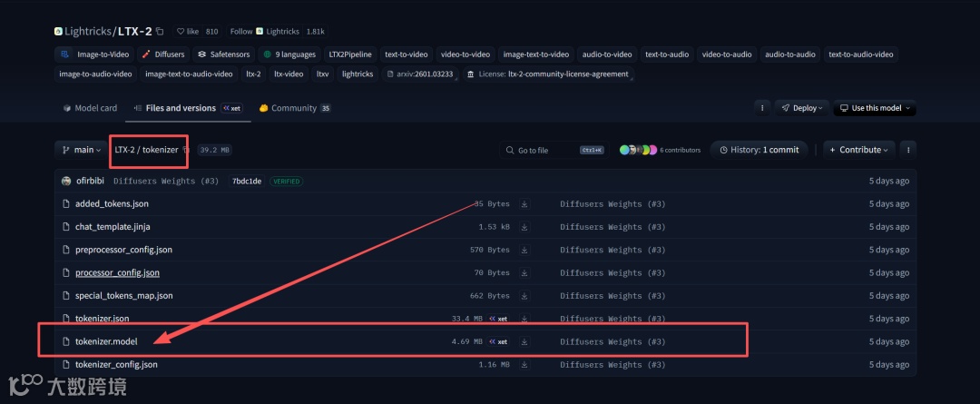Select the video-to-video tag
The height and width of the screenshot is (404, 980).
point(465,54)
